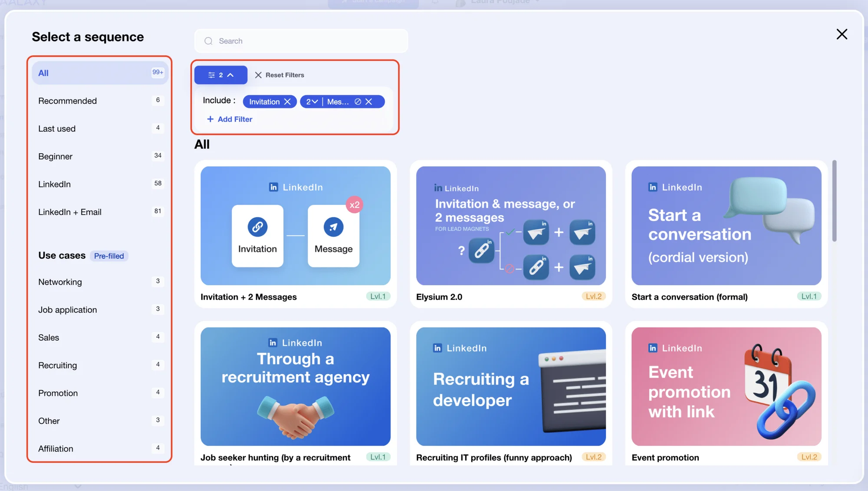Select the LinkedIn category
This screenshot has height=491, width=868.
(100, 184)
